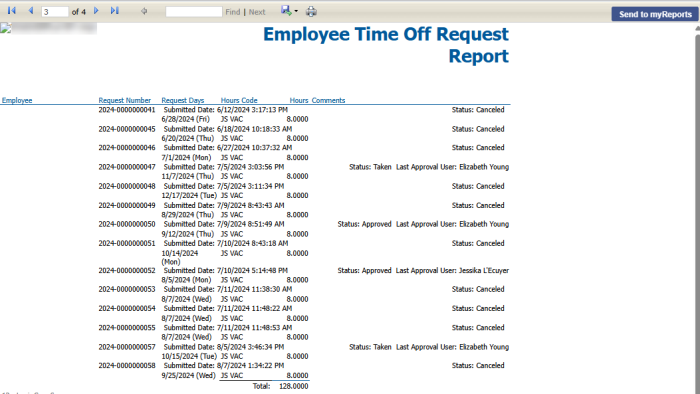
Task: Print the report using printer icon
Action: pos(311,11)
